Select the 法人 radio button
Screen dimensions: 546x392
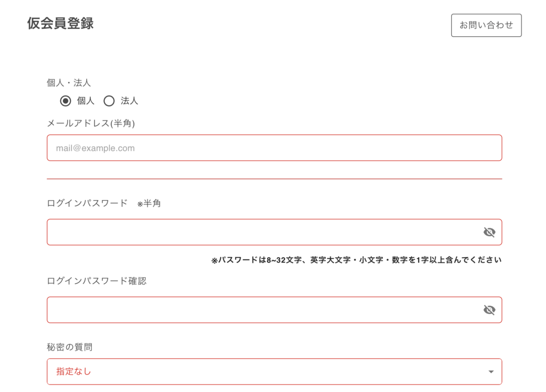109,101
